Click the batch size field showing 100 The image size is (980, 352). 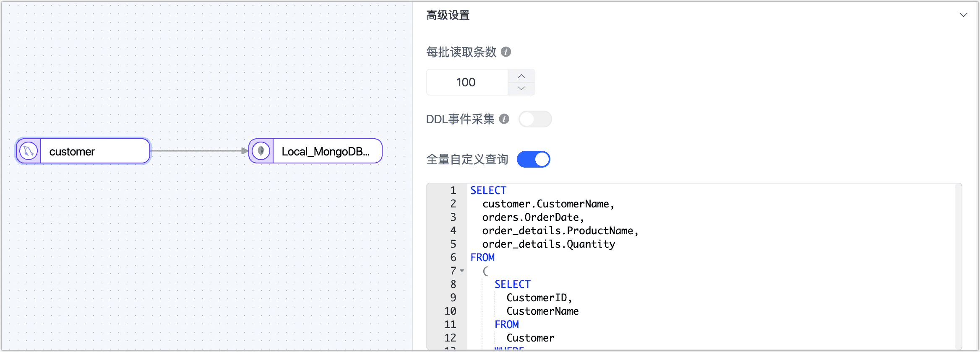(467, 82)
